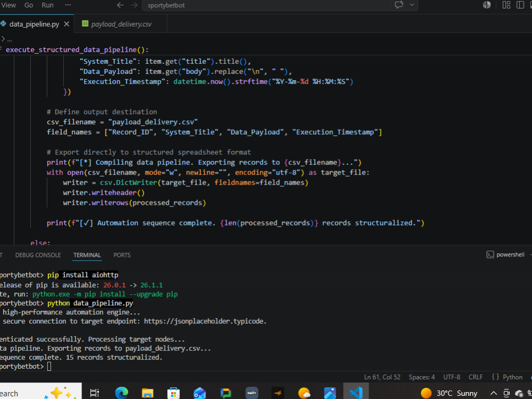Screen dimensions: 532x399
Task: Click the '# Define output destination' comment
Action: coord(102,112)
